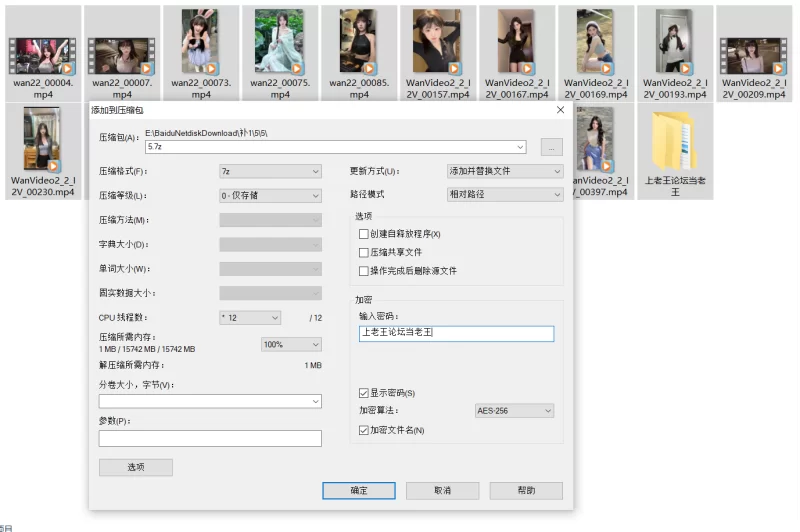The height and width of the screenshot is (532, 800).
Task: Open the 压缩格式 7z dropdown
Action: (270, 171)
